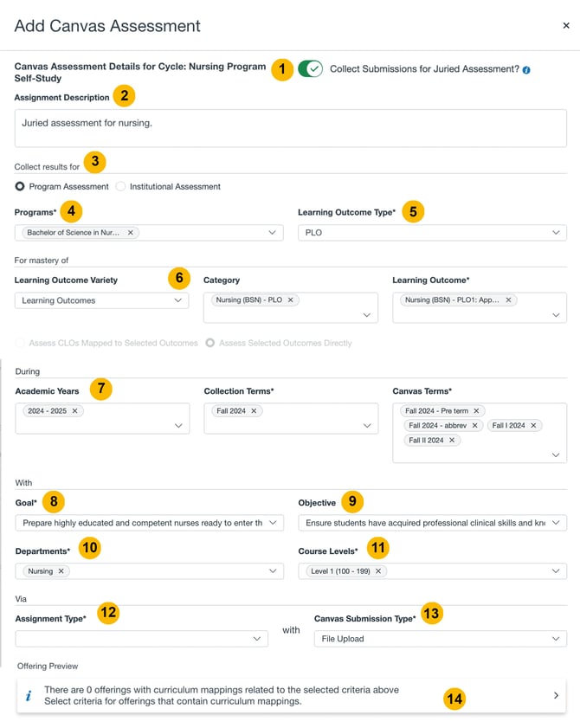This screenshot has height=728, width=580.
Task: Expand the Offering Preview arrow
Action: 556,695
